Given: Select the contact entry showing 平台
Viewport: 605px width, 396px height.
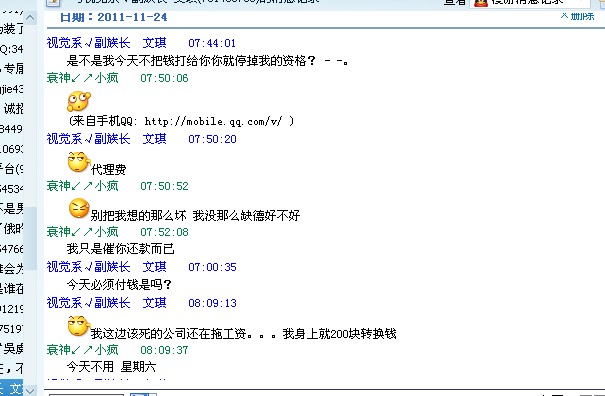Looking at the screenshot, I should pyautogui.click(x=12, y=169).
